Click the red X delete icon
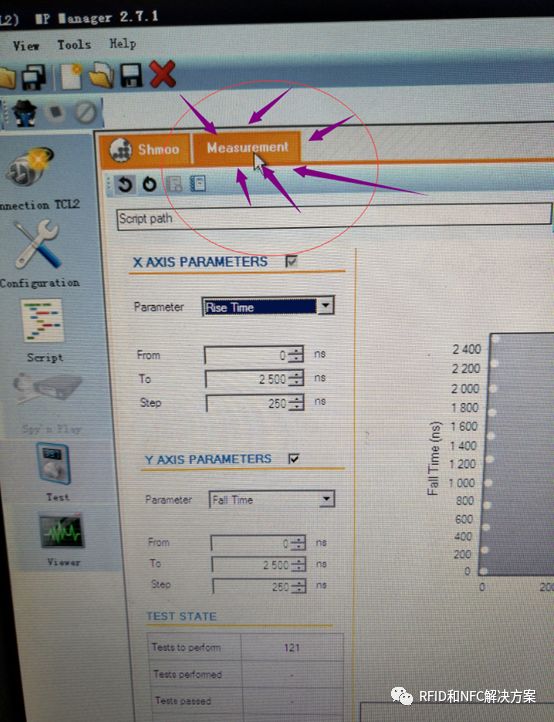The width and height of the screenshot is (554, 722). click(x=163, y=74)
